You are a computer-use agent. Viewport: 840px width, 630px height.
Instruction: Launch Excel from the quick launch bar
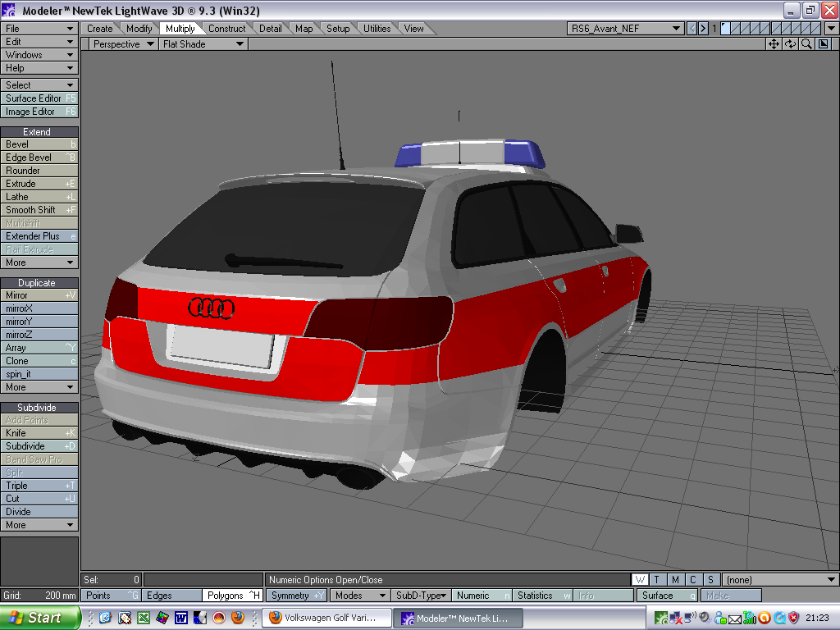[x=144, y=618]
